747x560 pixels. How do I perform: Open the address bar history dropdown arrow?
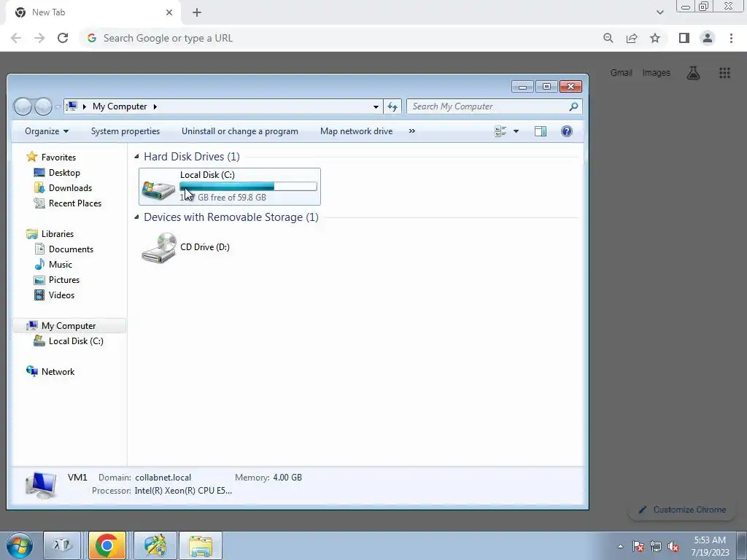[x=376, y=106]
